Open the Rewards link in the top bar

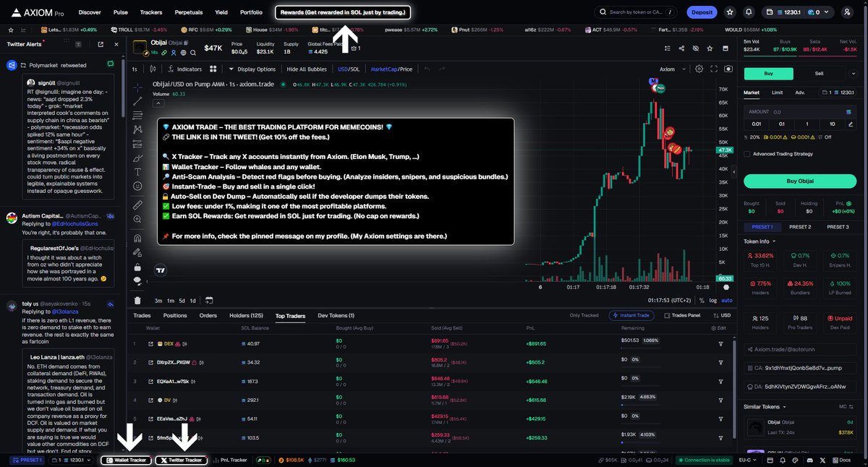point(344,12)
